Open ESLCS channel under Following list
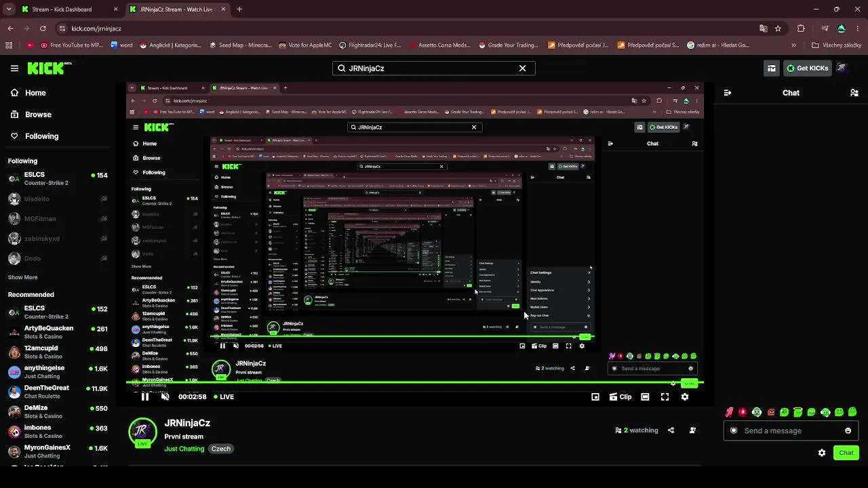Viewport: 868px width, 488px height. [x=58, y=179]
